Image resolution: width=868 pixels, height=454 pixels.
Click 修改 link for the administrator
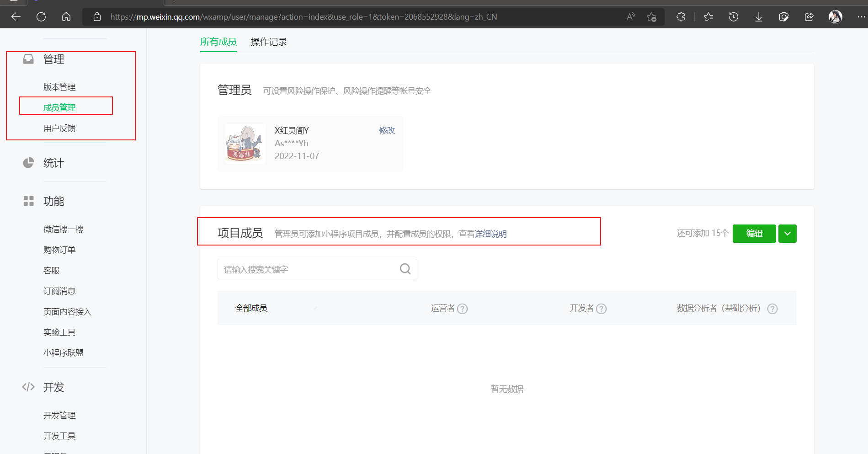[x=387, y=130]
